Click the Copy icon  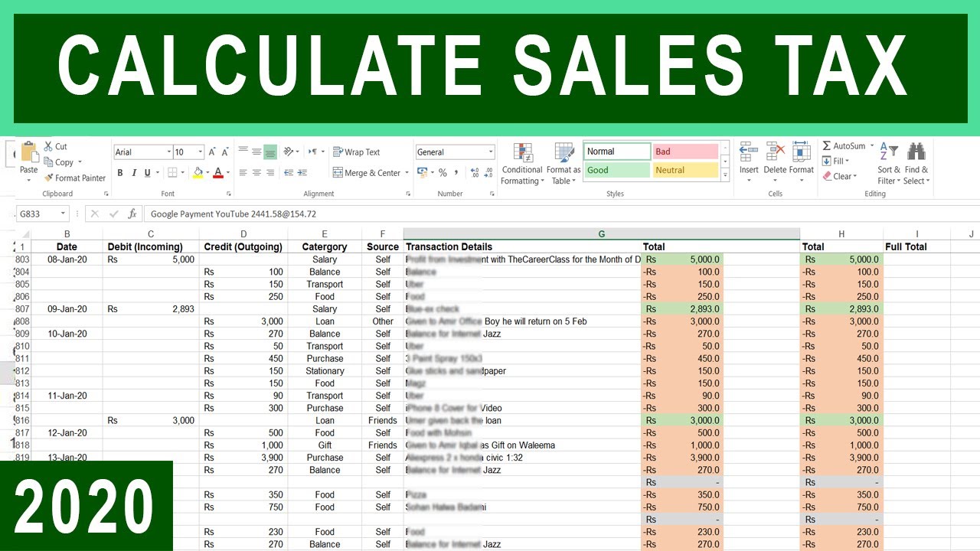tap(48, 162)
